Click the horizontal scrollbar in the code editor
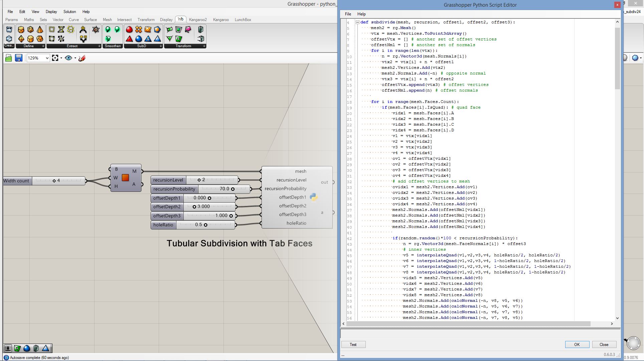 [468, 324]
